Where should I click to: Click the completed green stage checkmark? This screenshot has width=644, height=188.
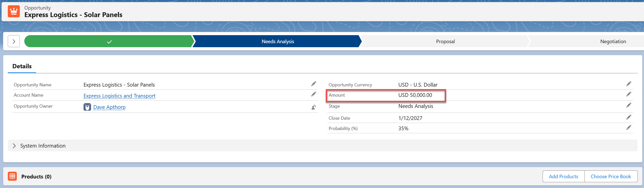109,42
